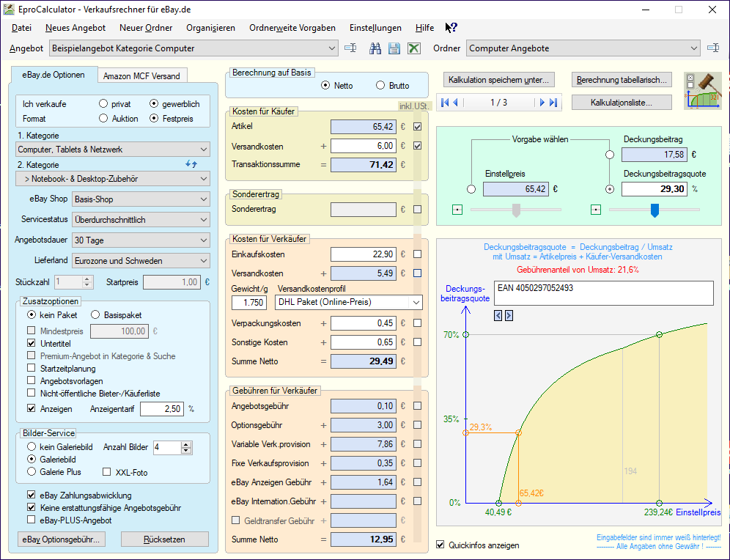Uncheck the Quickinfos anzeigen checkbox
This screenshot has width=730, height=560.
click(x=440, y=545)
